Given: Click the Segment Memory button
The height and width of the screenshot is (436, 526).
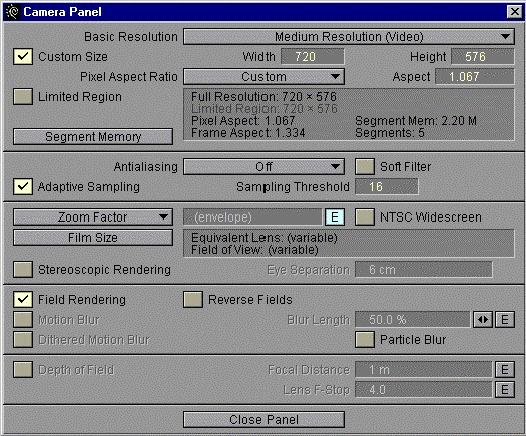Looking at the screenshot, I should (x=93, y=137).
